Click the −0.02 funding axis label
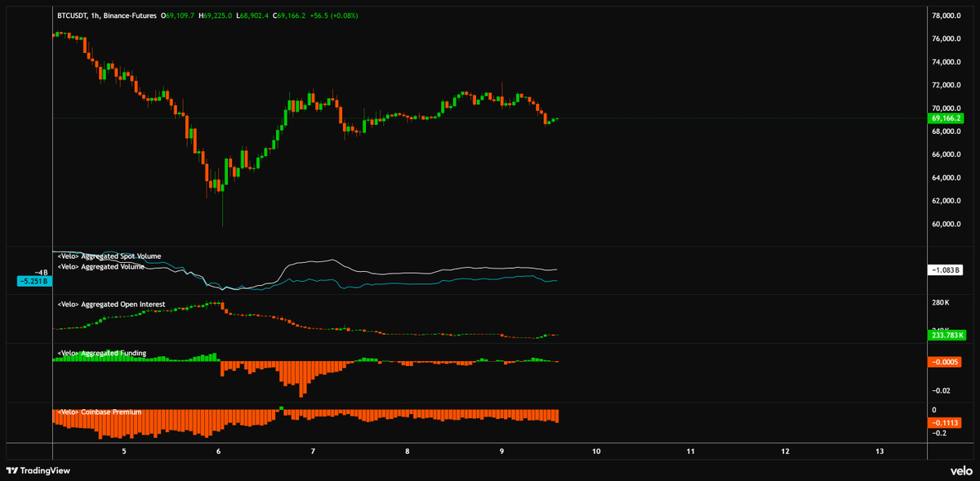 [941, 390]
